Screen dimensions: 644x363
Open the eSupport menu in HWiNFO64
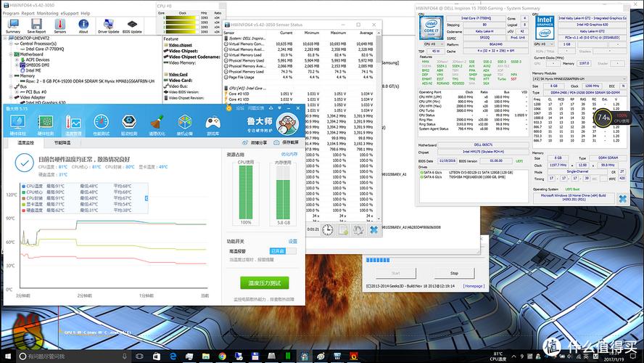pos(70,13)
